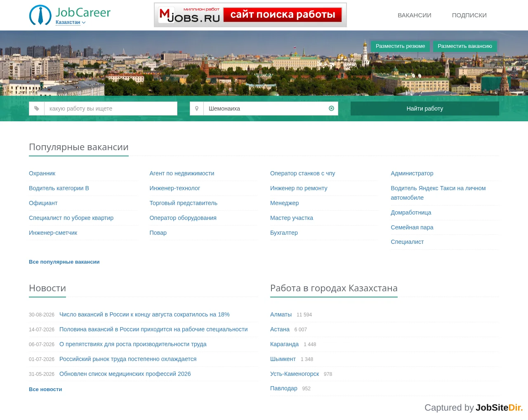The height and width of the screenshot is (420, 528).
Task: Open the Бухгалтер vacancy link
Action: point(284,233)
